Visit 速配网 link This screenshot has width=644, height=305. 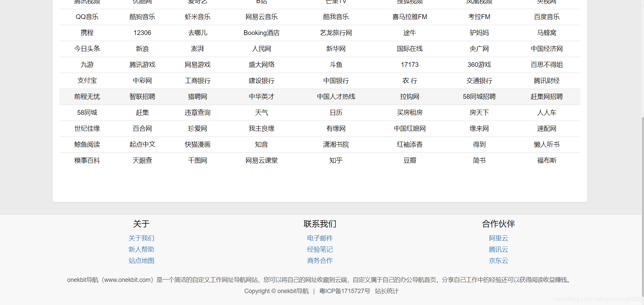(x=547, y=129)
